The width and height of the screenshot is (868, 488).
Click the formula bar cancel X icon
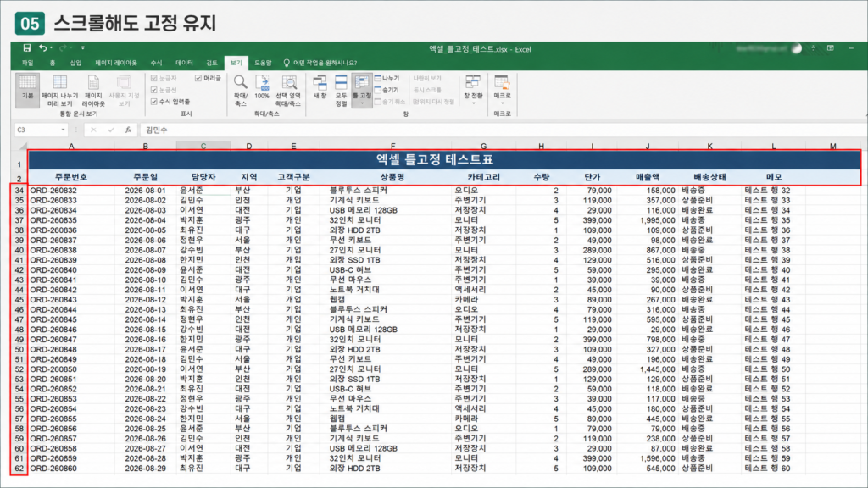pos(93,130)
